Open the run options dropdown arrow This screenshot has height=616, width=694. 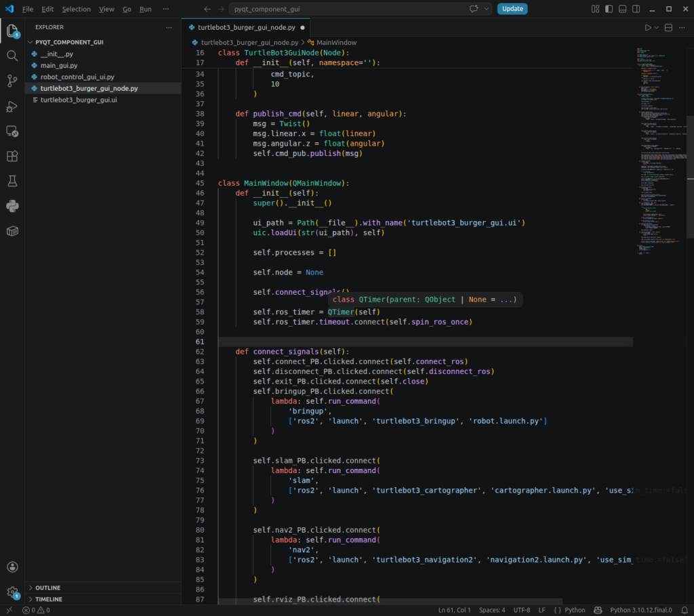[657, 27]
